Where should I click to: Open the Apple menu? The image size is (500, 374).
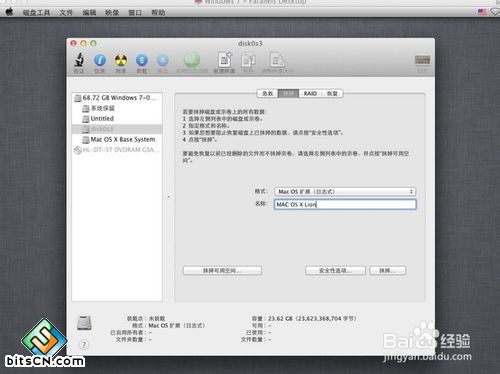tap(9, 12)
